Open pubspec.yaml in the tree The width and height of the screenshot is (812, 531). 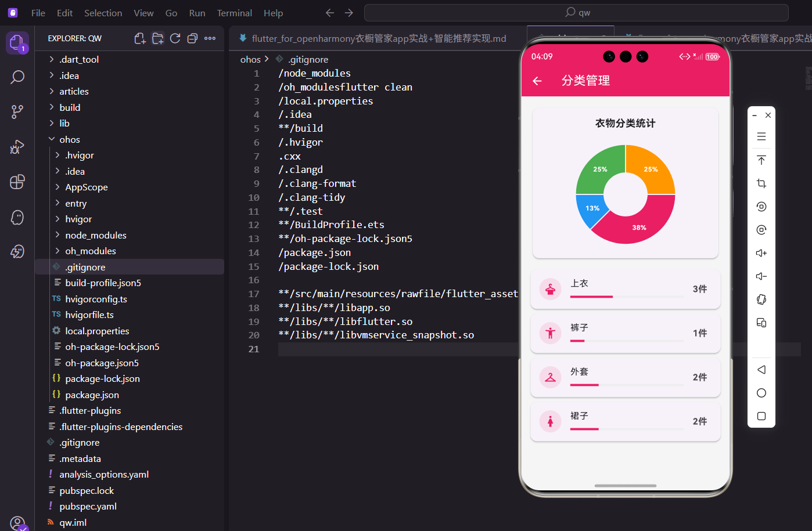click(x=88, y=506)
